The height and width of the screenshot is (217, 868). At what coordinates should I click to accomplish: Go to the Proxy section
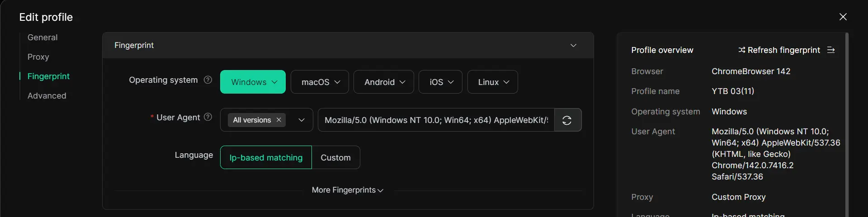point(38,57)
